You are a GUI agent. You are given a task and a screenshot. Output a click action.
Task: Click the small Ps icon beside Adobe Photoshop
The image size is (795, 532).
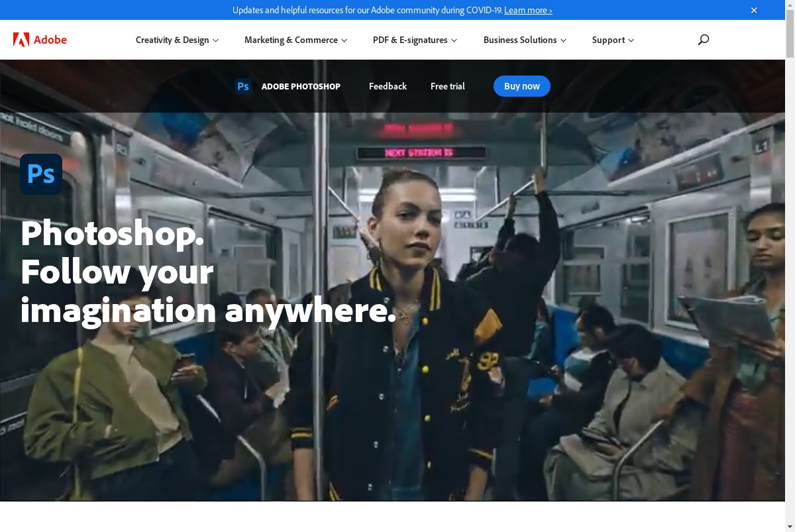coord(243,86)
